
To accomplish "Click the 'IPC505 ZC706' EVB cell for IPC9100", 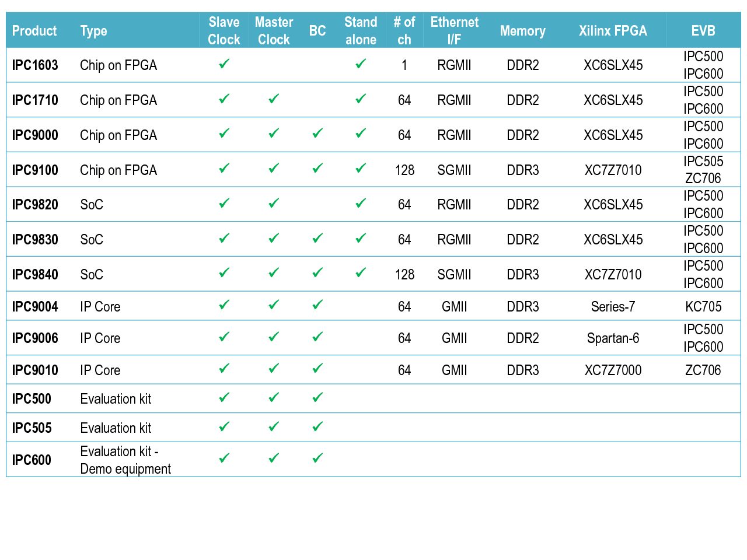I will point(703,170).
